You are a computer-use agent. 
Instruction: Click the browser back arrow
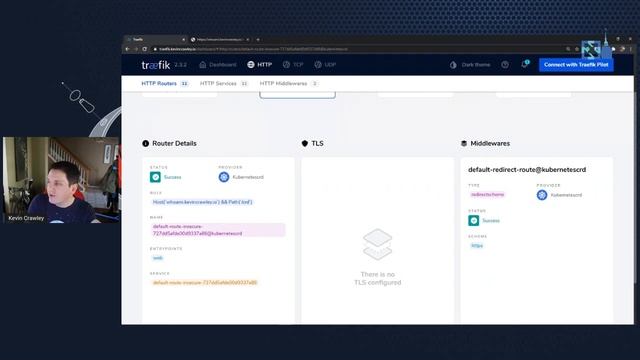click(127, 49)
